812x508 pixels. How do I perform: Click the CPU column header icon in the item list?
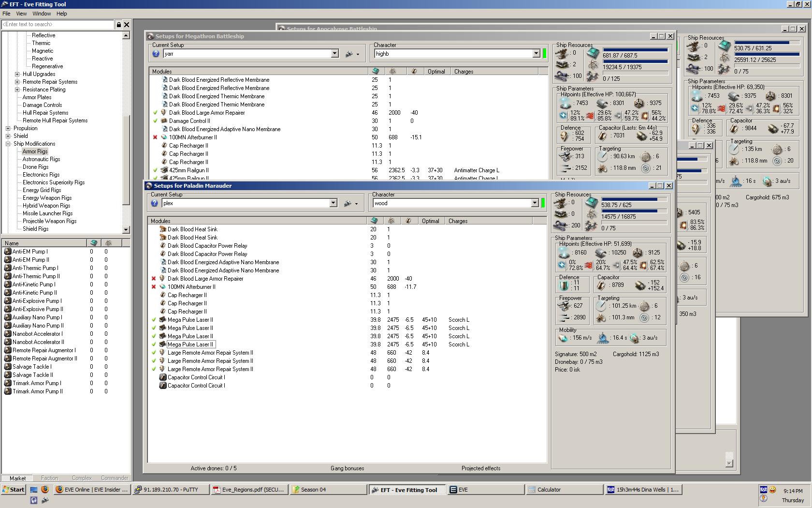pos(94,243)
